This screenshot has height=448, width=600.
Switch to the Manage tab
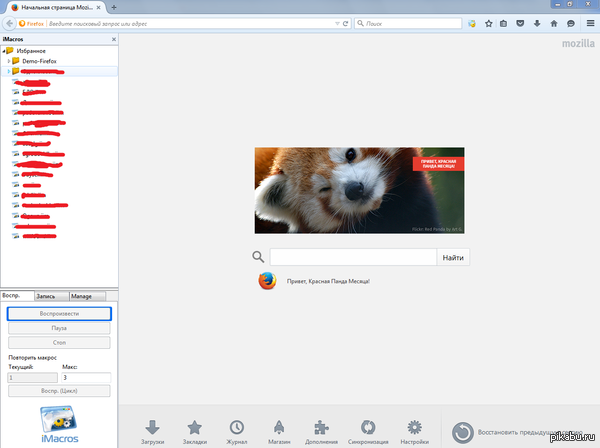[82, 296]
